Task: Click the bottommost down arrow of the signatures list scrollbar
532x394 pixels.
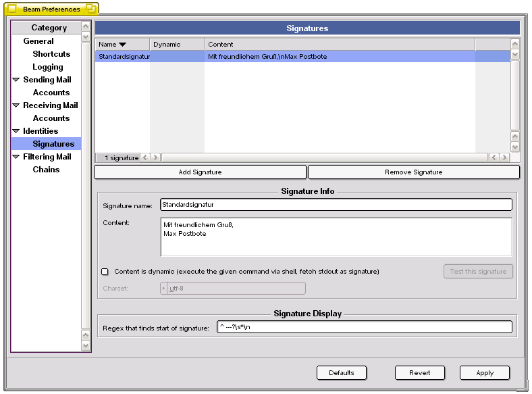Action: pos(515,147)
